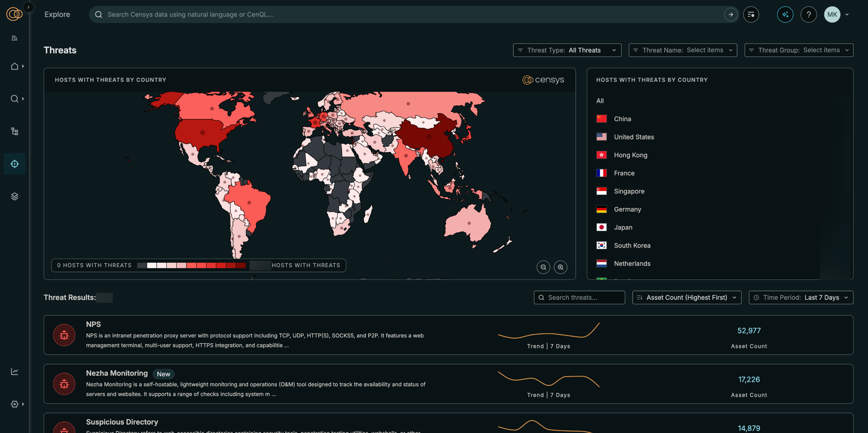The width and height of the screenshot is (868, 433).
Task: Select Singapore in the country list
Action: (x=629, y=191)
